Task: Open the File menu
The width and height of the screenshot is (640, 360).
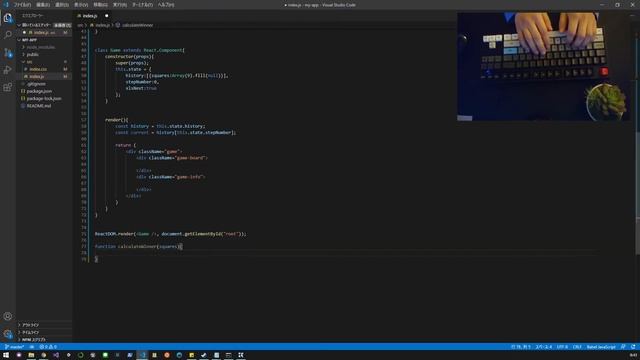Action: 22,5
